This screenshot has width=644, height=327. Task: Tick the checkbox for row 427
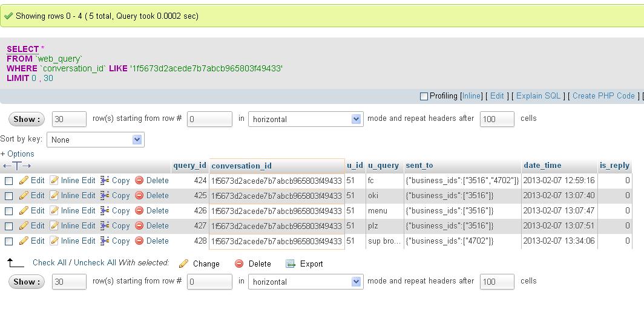tap(8, 227)
